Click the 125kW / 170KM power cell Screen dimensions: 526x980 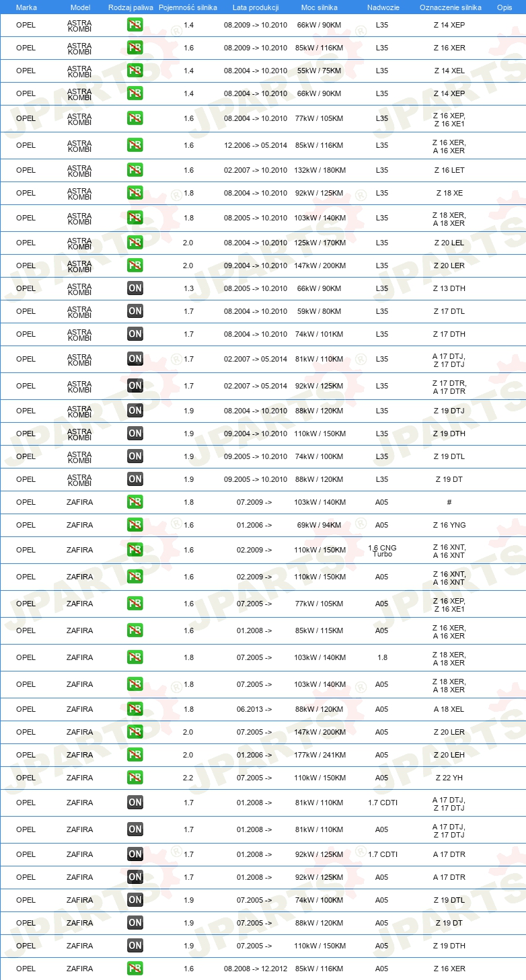click(x=320, y=243)
